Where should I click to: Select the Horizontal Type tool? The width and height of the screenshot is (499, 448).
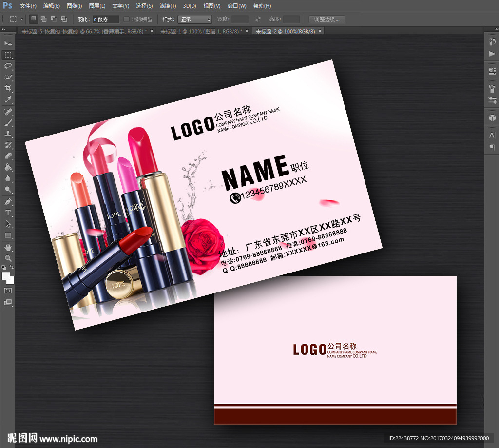click(x=8, y=213)
